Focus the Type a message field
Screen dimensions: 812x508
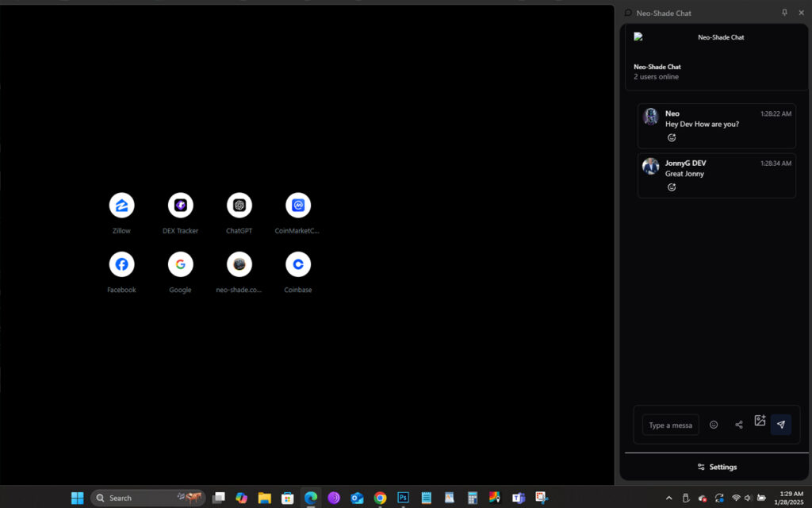pyautogui.click(x=671, y=425)
